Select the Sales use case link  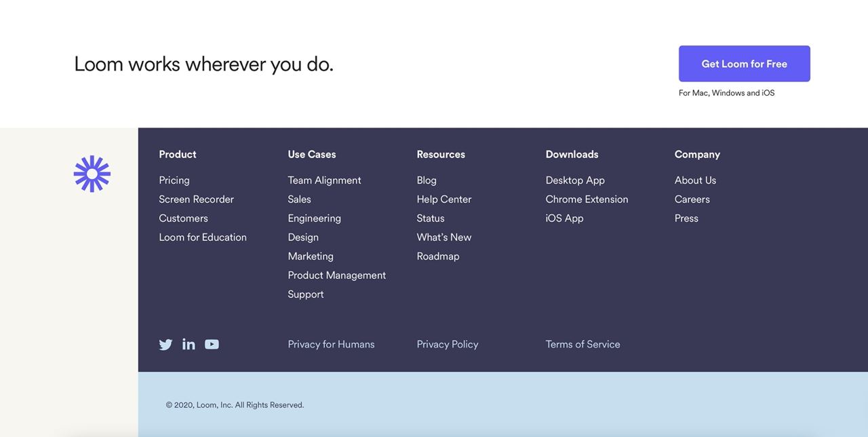[x=299, y=199]
